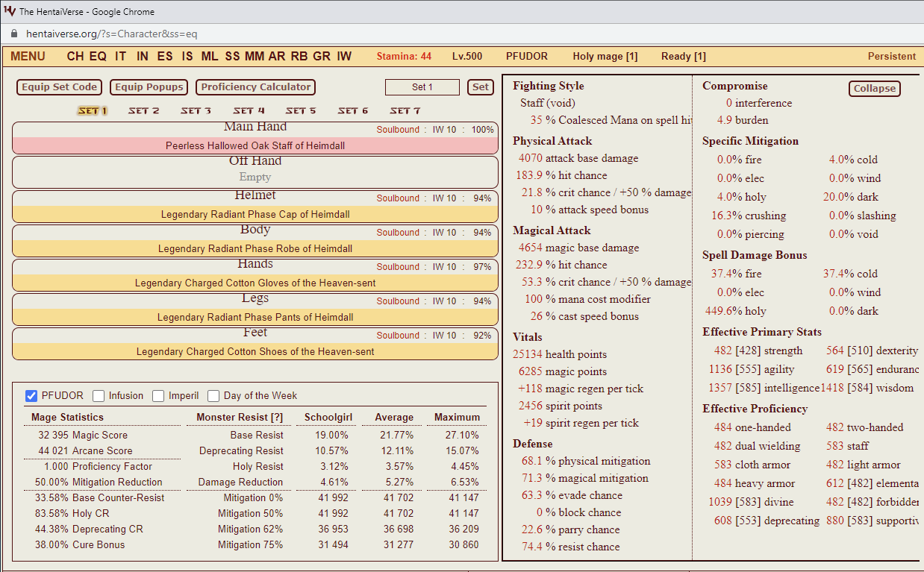This screenshot has height=572, width=924.
Task: Open the IS shortcut
Action: [x=187, y=57]
